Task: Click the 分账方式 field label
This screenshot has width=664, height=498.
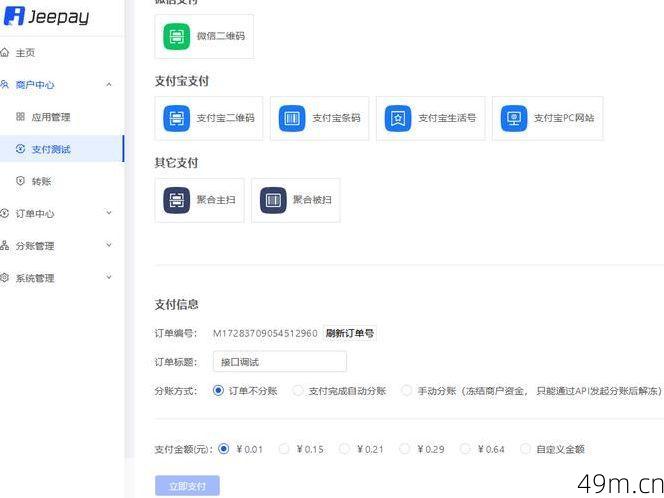Action: click(x=176, y=391)
